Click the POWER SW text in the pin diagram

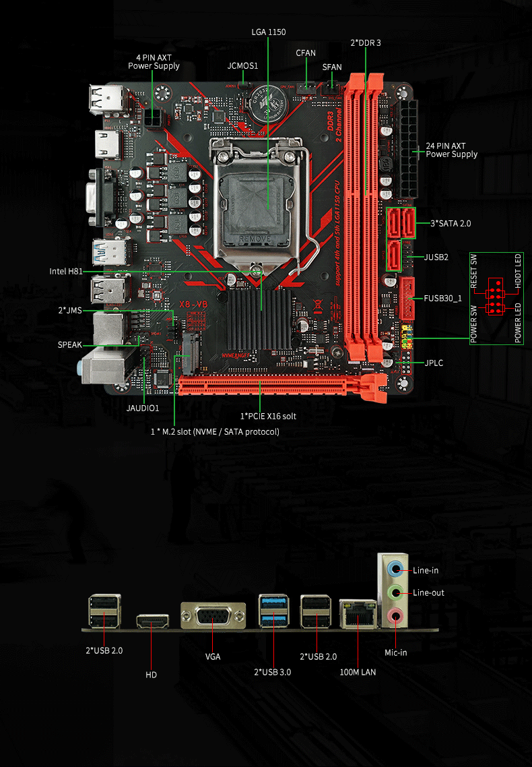[473, 324]
